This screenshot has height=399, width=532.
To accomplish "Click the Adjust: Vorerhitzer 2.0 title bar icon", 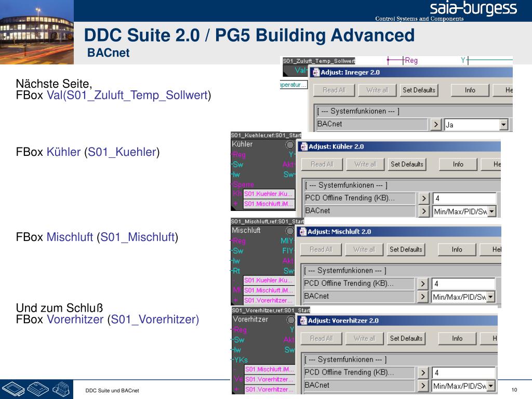I will [x=303, y=321].
